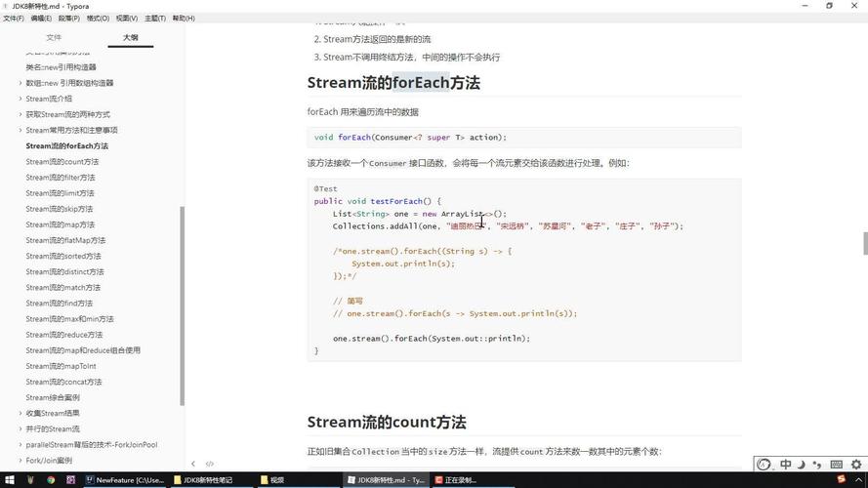Toggle Chinese punctuation mode
The image size is (868, 488).
coord(817,465)
